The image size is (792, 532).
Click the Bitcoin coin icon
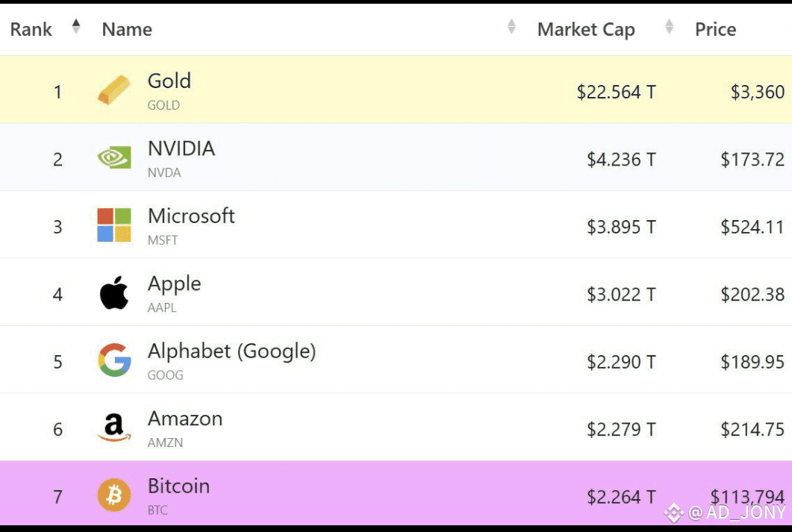coord(114,495)
